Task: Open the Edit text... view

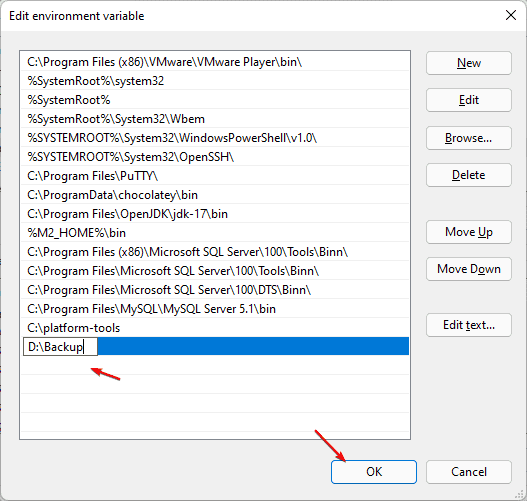Action: [469, 325]
